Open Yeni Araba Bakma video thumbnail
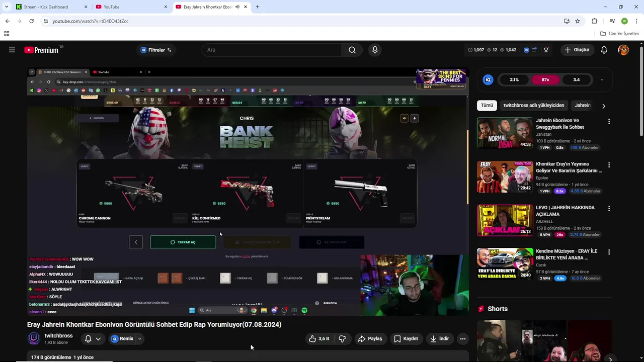This screenshot has width=644, height=362. [505, 263]
